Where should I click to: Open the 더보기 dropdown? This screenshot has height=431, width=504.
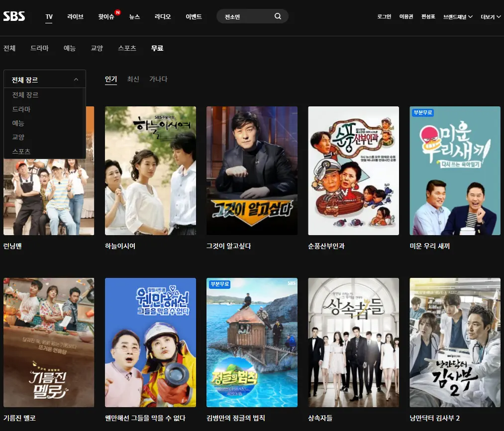coord(486,16)
